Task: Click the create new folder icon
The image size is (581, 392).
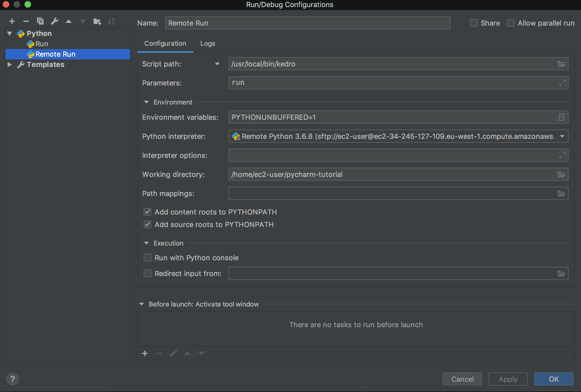Action: pyautogui.click(x=97, y=21)
